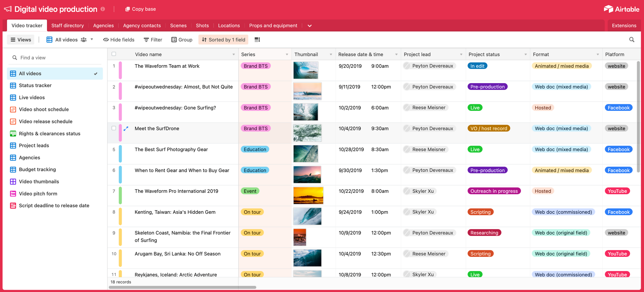This screenshot has width=644, height=292.
Task: Click the row height icon
Action: [x=257, y=40]
